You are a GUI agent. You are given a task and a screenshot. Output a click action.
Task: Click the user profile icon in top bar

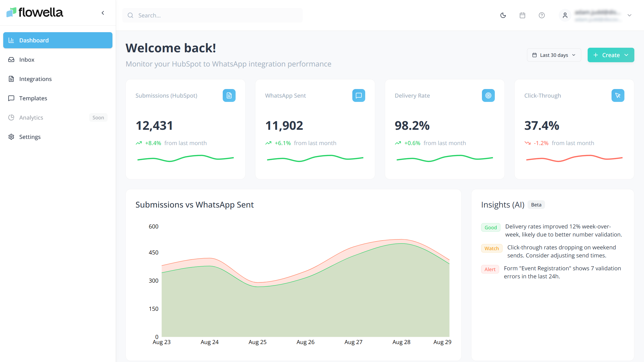[565, 15]
